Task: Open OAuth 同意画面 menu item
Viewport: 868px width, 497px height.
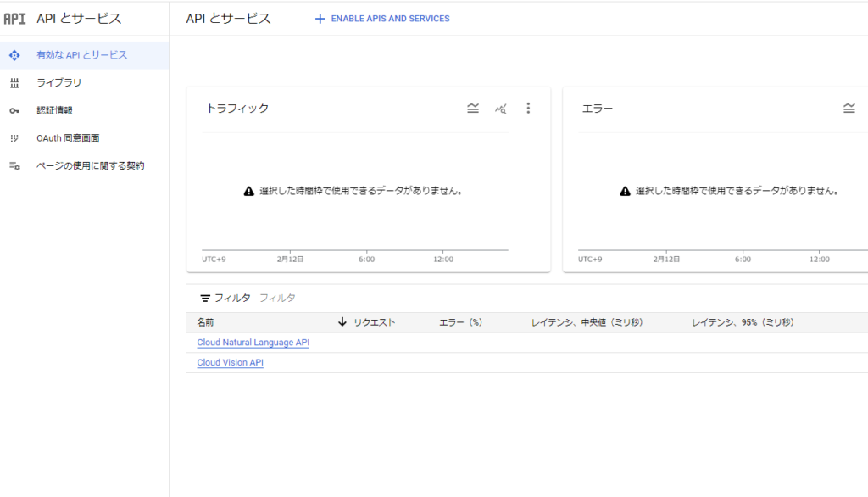Action: coord(84,138)
